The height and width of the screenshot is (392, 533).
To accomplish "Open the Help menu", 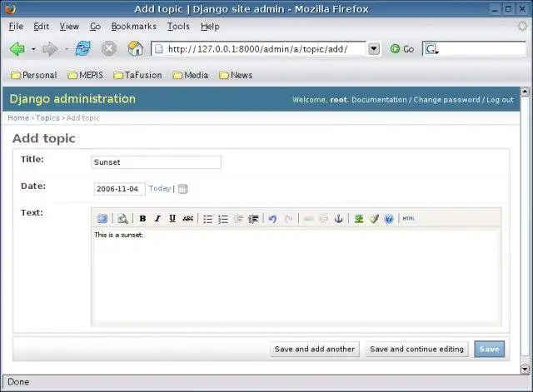I will (210, 26).
